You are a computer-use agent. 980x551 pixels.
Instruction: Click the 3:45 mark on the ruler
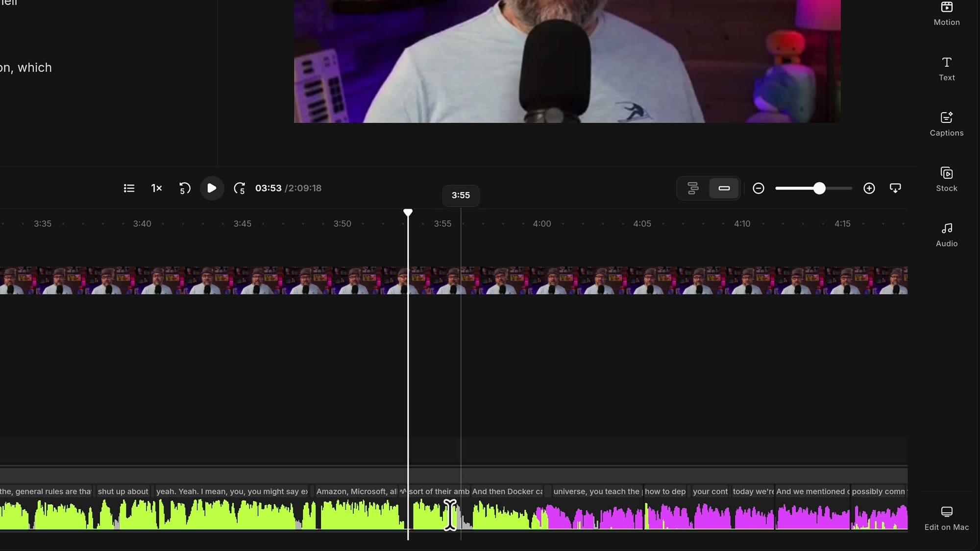click(x=242, y=223)
